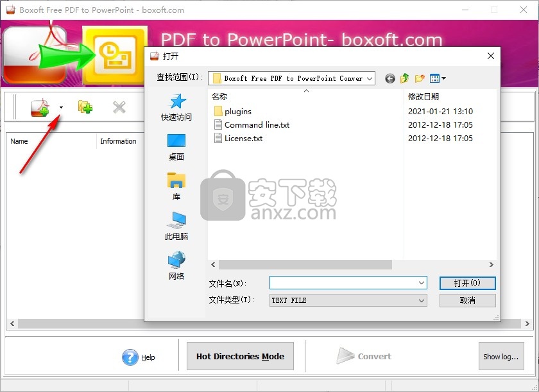Click the 取消 button
Viewport: 539px width, 392px height.
click(x=468, y=301)
